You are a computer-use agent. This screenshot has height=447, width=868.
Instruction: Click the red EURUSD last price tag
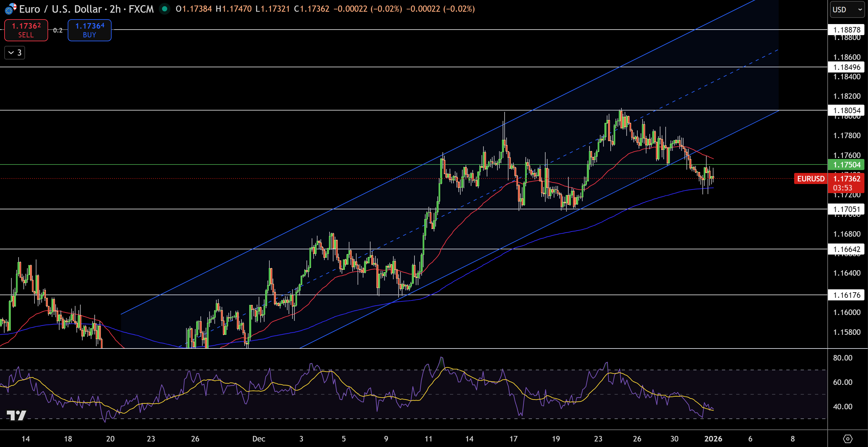point(810,179)
